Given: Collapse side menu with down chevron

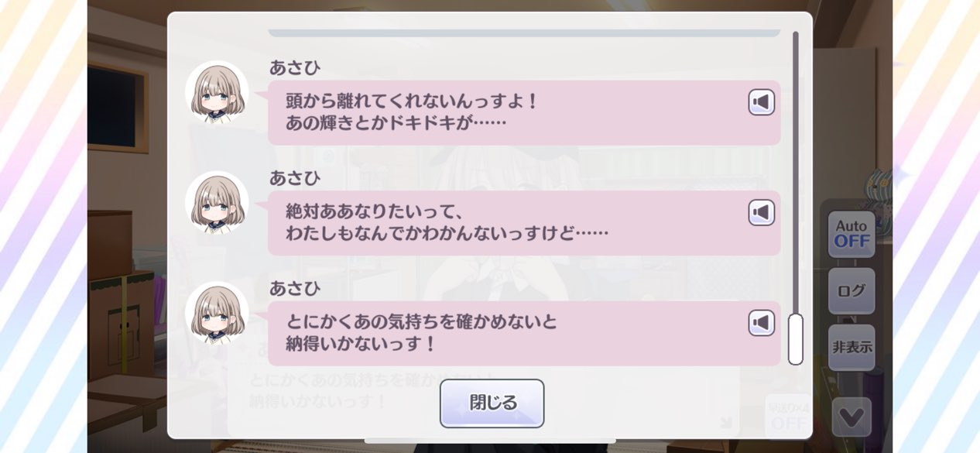Looking at the screenshot, I should tap(852, 417).
